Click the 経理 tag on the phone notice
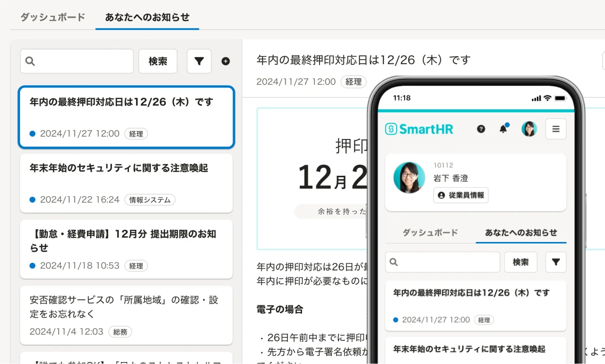The width and height of the screenshot is (605, 364). [x=484, y=320]
